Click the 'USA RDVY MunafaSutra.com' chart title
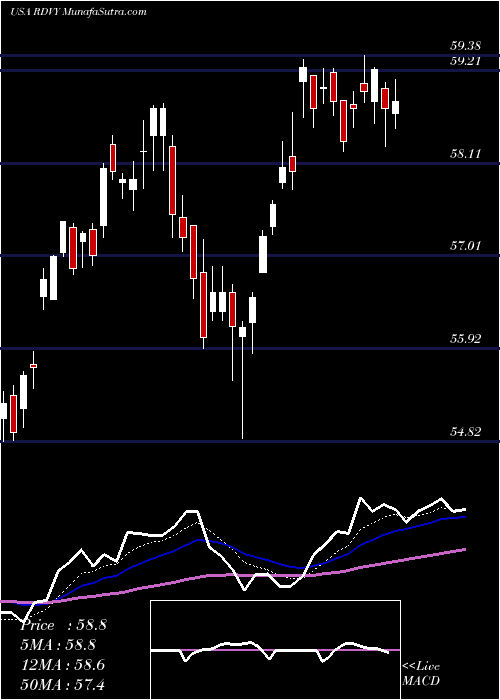500x700 pixels. pyautogui.click(x=78, y=12)
